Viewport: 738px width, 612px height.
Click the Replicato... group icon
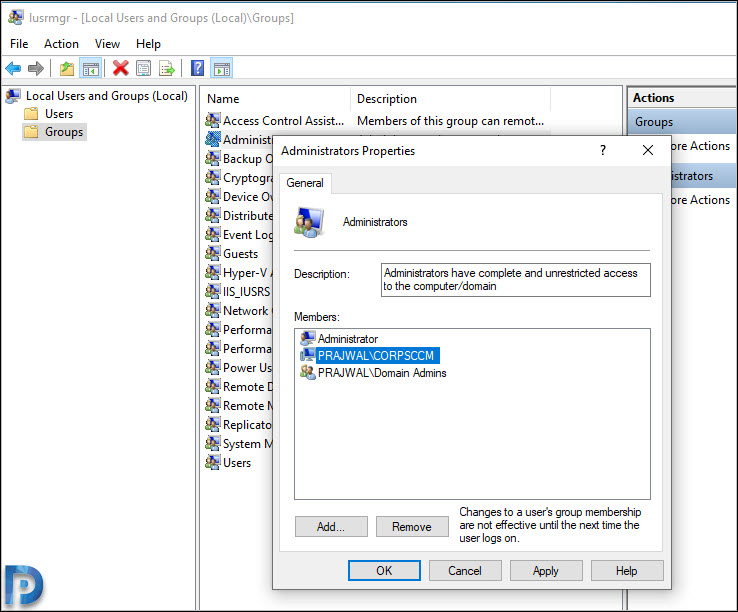click(x=213, y=425)
